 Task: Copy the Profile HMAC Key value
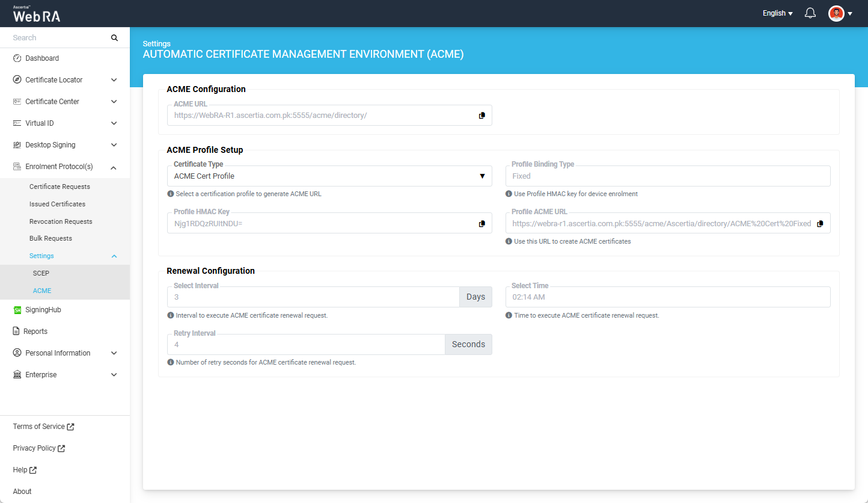pos(481,223)
